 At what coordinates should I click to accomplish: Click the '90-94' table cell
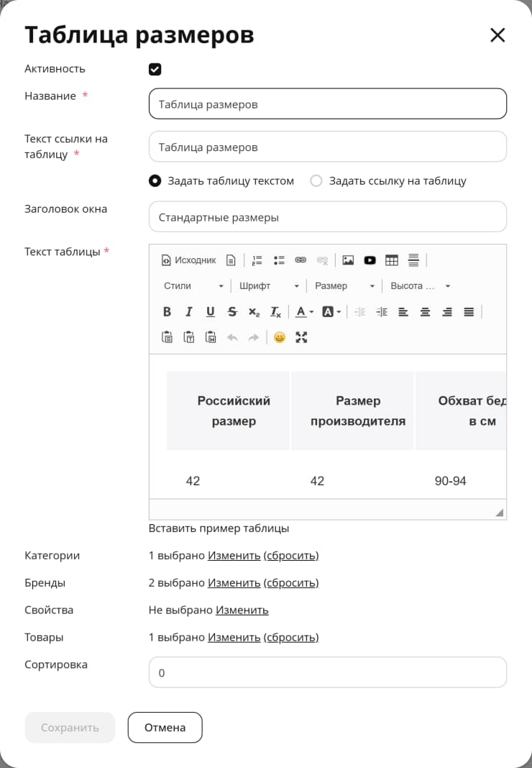[x=450, y=481]
